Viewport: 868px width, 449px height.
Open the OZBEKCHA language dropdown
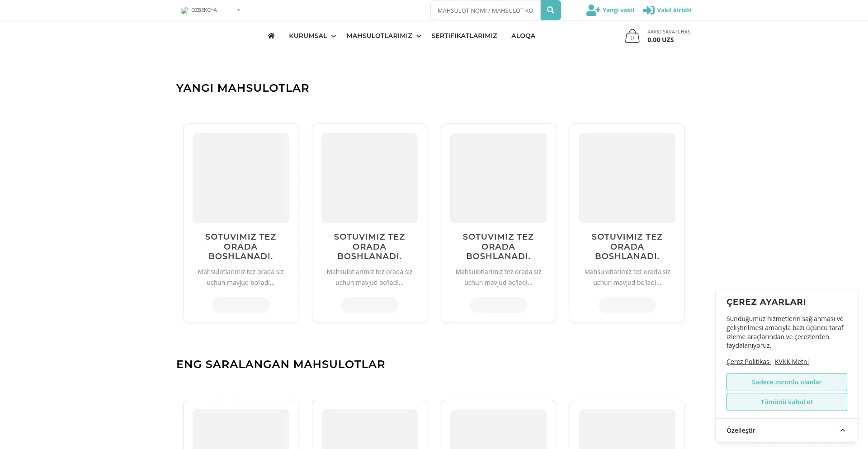[211, 10]
